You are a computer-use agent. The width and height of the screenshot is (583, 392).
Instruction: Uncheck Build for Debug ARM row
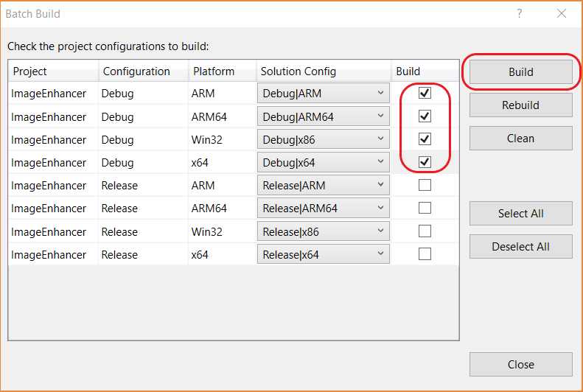(x=425, y=93)
